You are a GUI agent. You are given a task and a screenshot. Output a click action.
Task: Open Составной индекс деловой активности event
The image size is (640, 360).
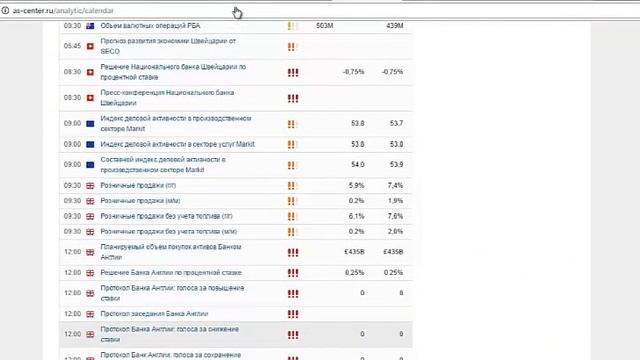point(163,164)
